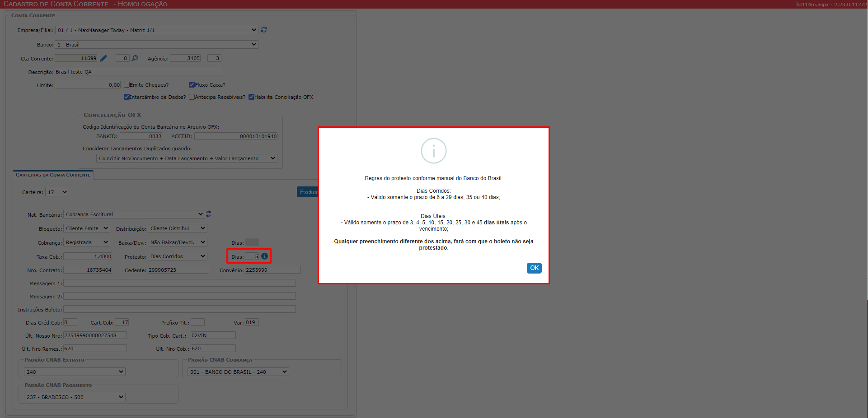Click the Taxa Cob. field
Image resolution: width=868 pixels, height=418 pixels.
pos(88,256)
